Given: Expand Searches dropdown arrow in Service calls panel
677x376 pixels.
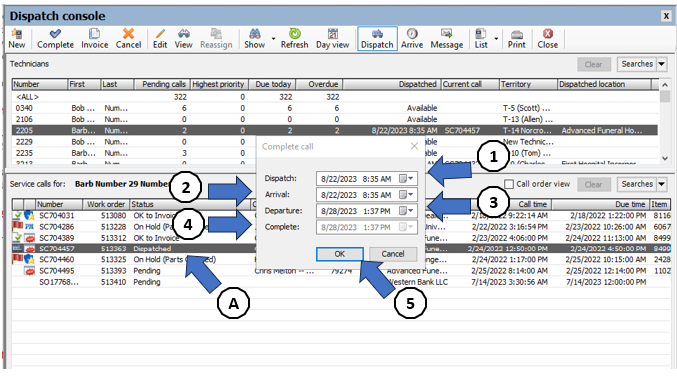Looking at the screenshot, I should 662,184.
